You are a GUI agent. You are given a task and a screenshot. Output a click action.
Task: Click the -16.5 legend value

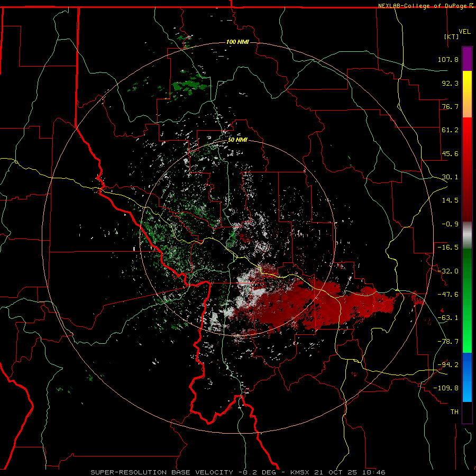click(448, 248)
